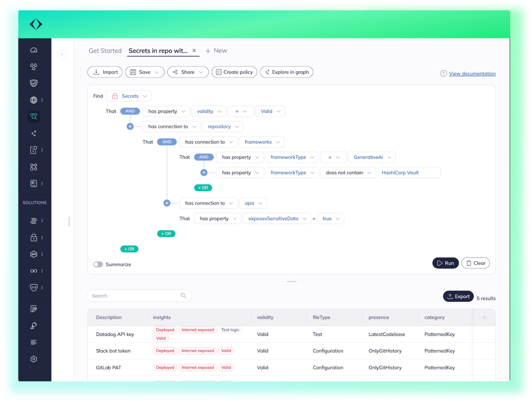This screenshot has width=532, height=402.
Task: Open the validity property dropdown
Action: [x=208, y=111]
